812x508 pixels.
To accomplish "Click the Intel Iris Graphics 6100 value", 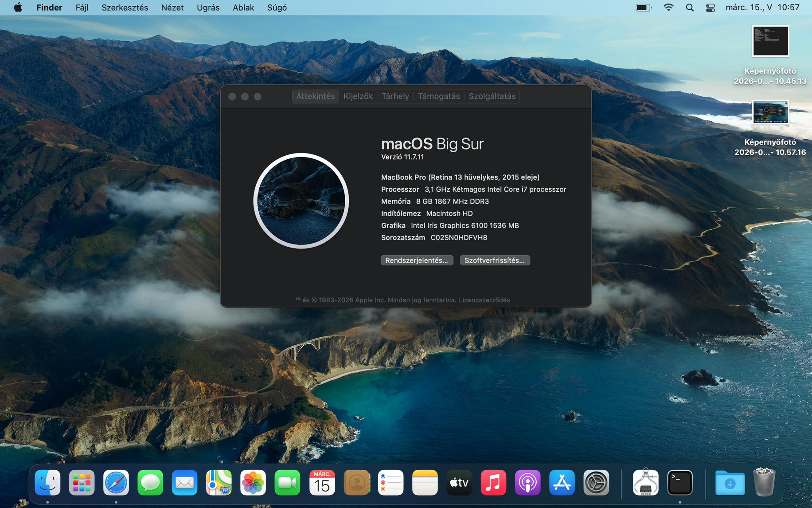I will (465, 225).
